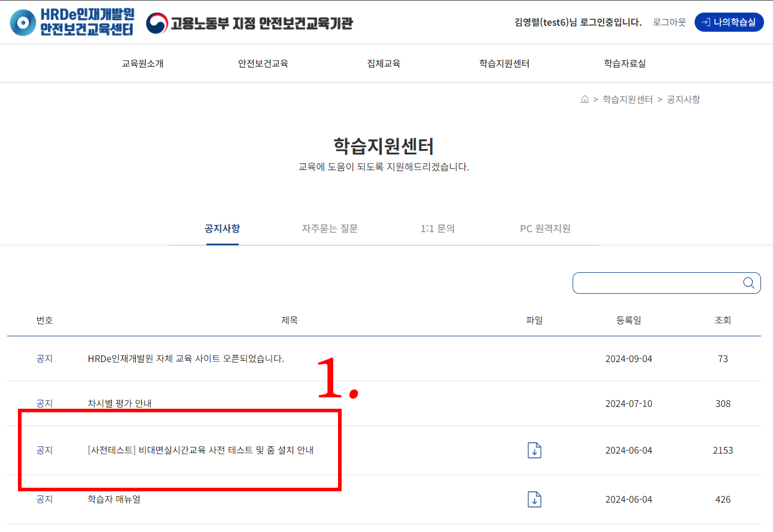This screenshot has height=532, width=773.
Task: Open notice about HRDe인재개발원 site opening
Action: [185, 358]
